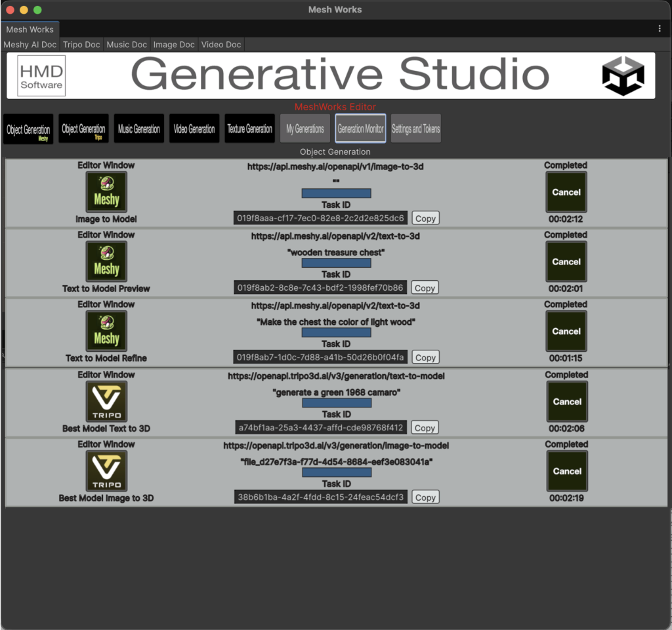The height and width of the screenshot is (630, 672).
Task: Click the 00:02:12 elapsed time
Action: click(x=566, y=219)
